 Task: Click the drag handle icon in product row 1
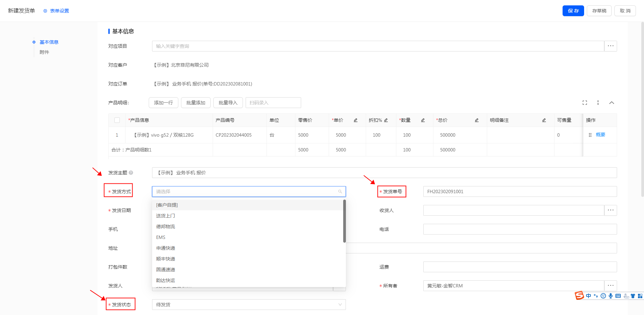[x=590, y=135]
